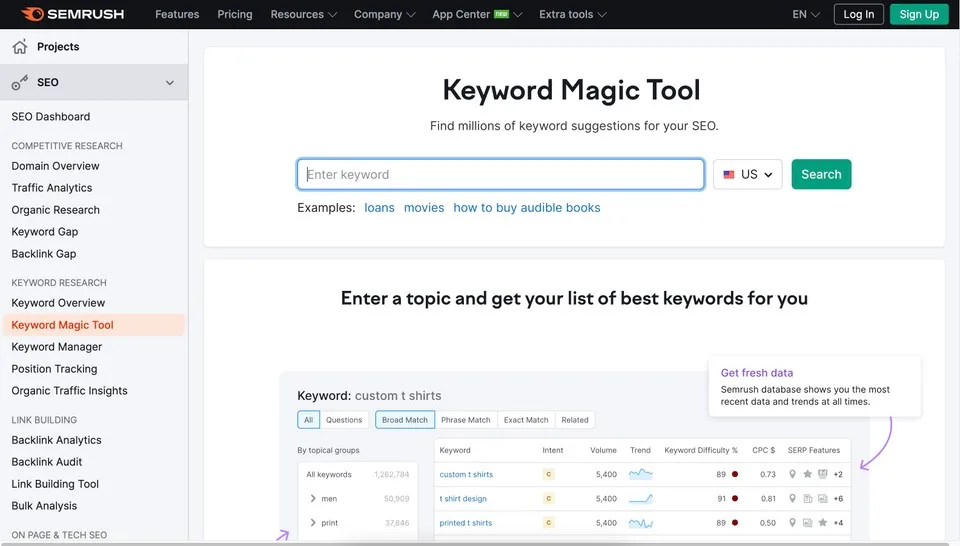Click the green Search button

pyautogui.click(x=821, y=174)
